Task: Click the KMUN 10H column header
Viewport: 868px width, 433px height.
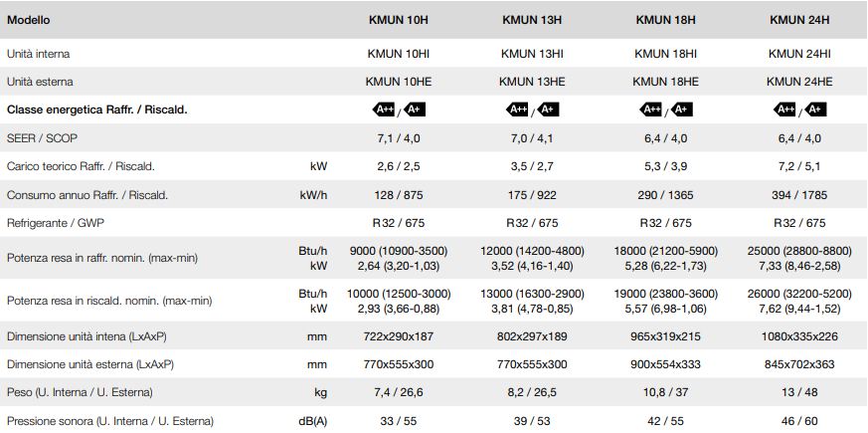Action: click(399, 20)
